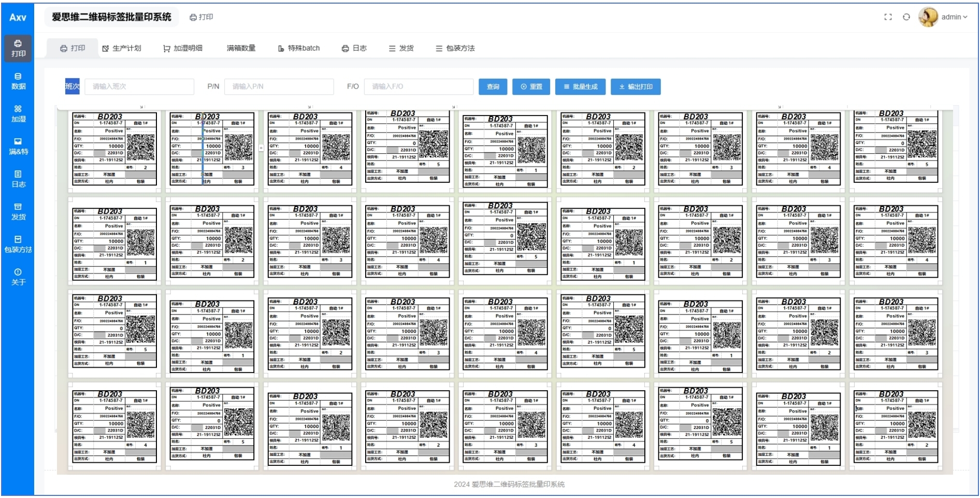
Task: Expand the admin account dropdown
Action: coord(954,17)
